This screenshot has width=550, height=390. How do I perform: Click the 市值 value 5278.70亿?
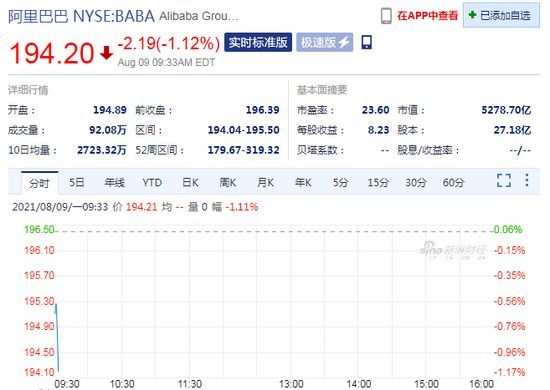[x=506, y=110]
